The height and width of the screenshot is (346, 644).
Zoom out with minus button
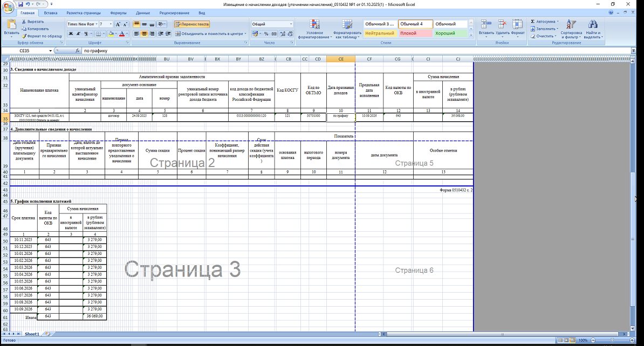pos(593,340)
